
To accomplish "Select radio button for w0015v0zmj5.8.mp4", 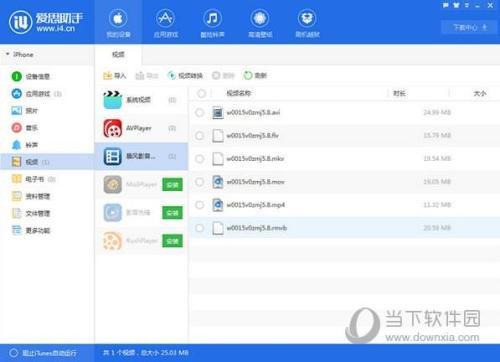I will pyautogui.click(x=199, y=205).
